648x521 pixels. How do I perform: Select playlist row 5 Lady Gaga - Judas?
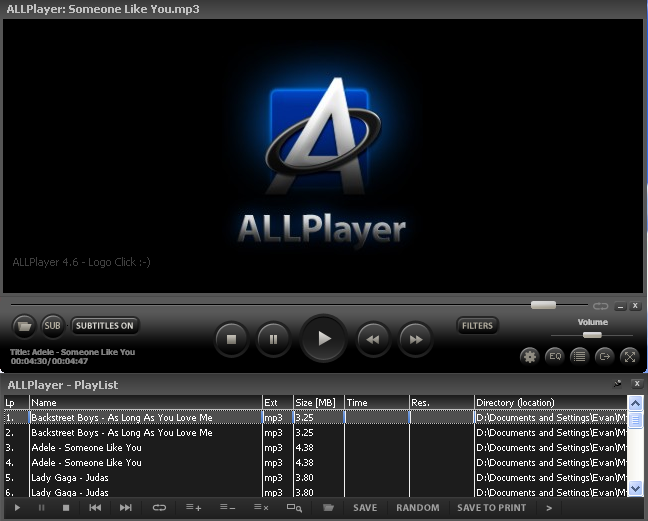click(x=315, y=478)
